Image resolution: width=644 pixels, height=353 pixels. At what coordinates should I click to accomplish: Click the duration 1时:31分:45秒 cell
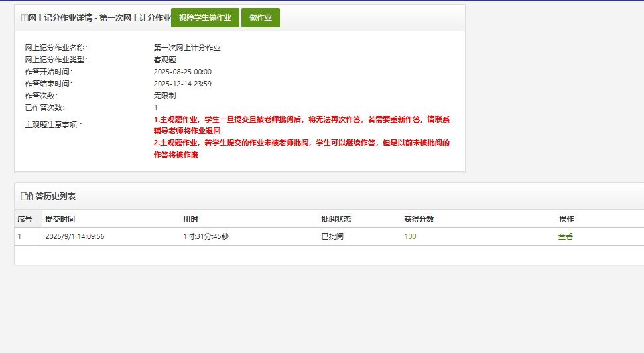(x=206, y=236)
